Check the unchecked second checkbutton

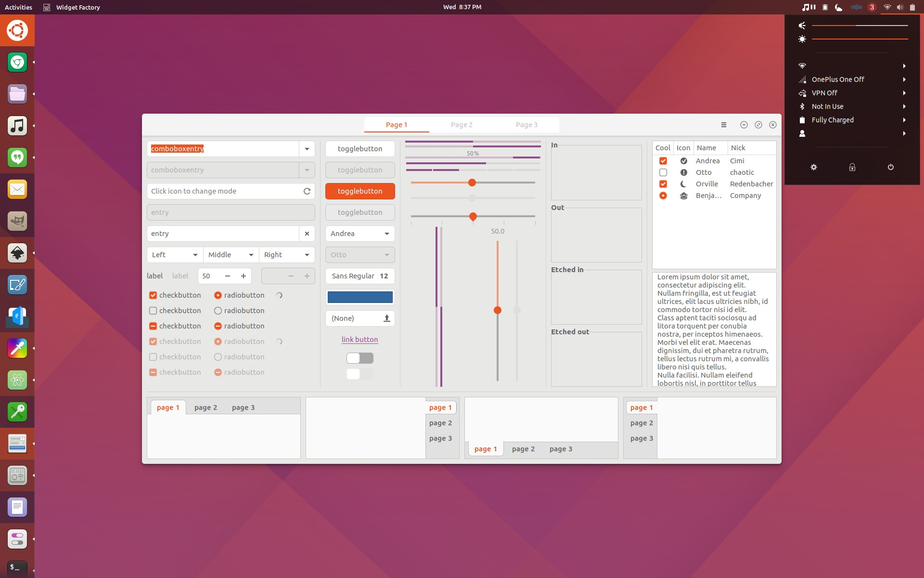pos(153,311)
